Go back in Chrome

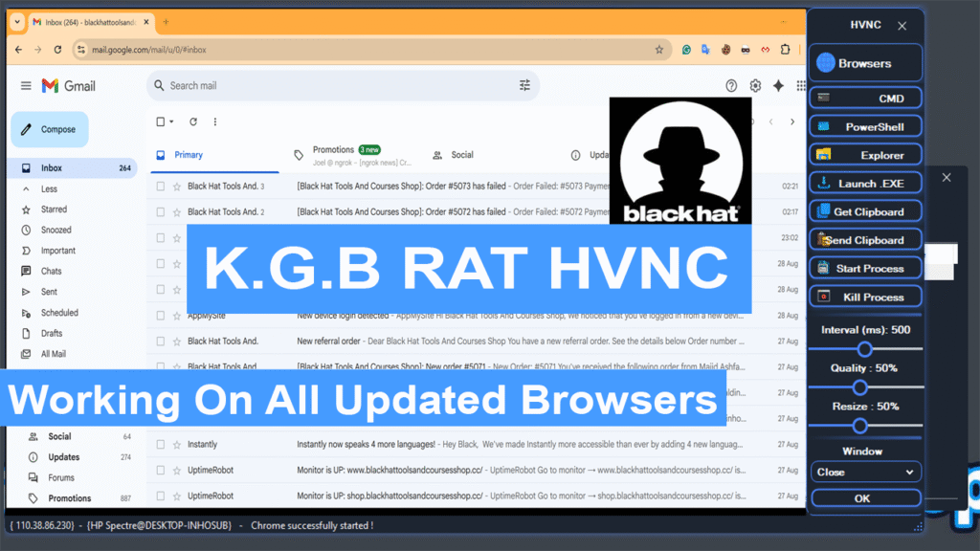(19, 50)
